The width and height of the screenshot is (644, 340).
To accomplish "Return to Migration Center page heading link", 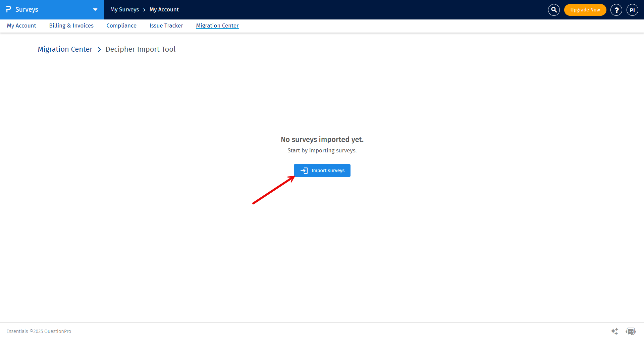I will coord(65,49).
